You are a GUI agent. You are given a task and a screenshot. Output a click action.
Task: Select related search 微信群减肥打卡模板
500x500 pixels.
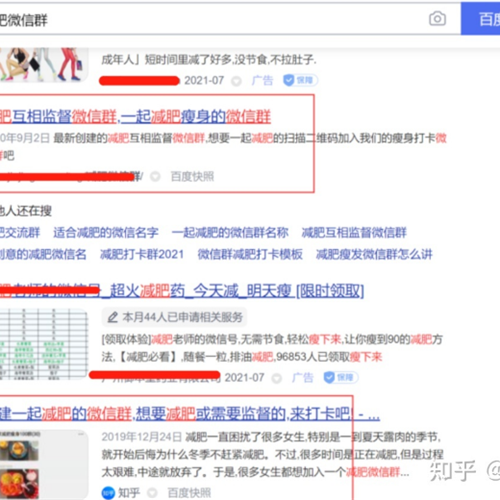coord(250,254)
